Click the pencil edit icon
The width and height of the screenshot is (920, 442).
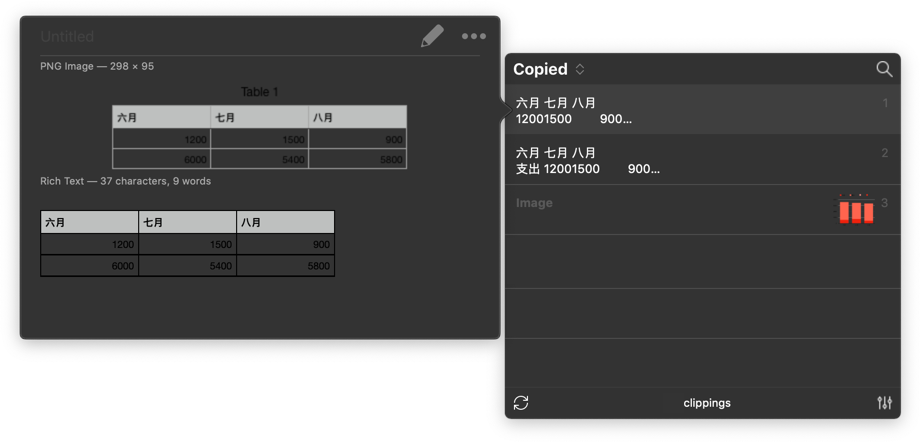(432, 37)
